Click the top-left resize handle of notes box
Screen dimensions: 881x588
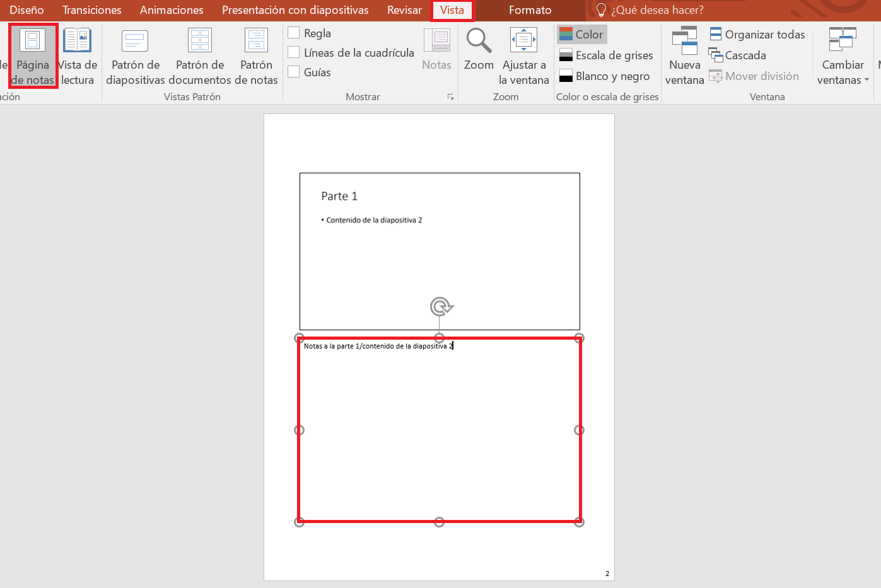click(x=300, y=338)
